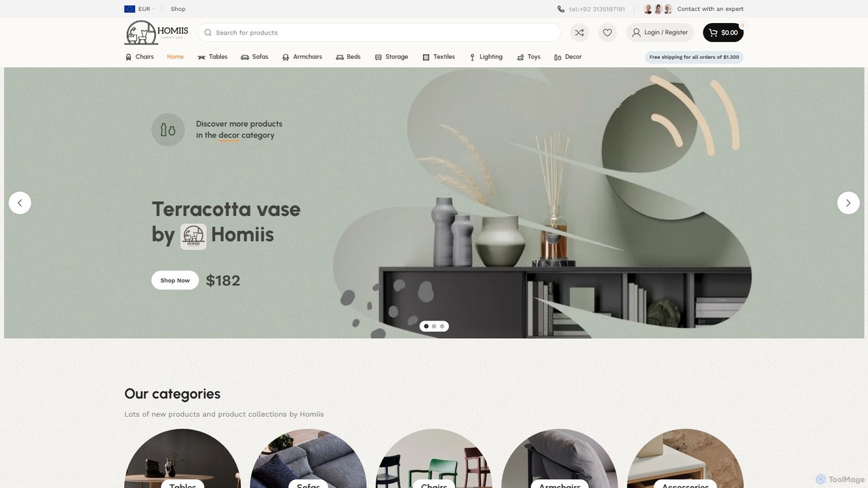Click the shopping cart icon

[713, 33]
